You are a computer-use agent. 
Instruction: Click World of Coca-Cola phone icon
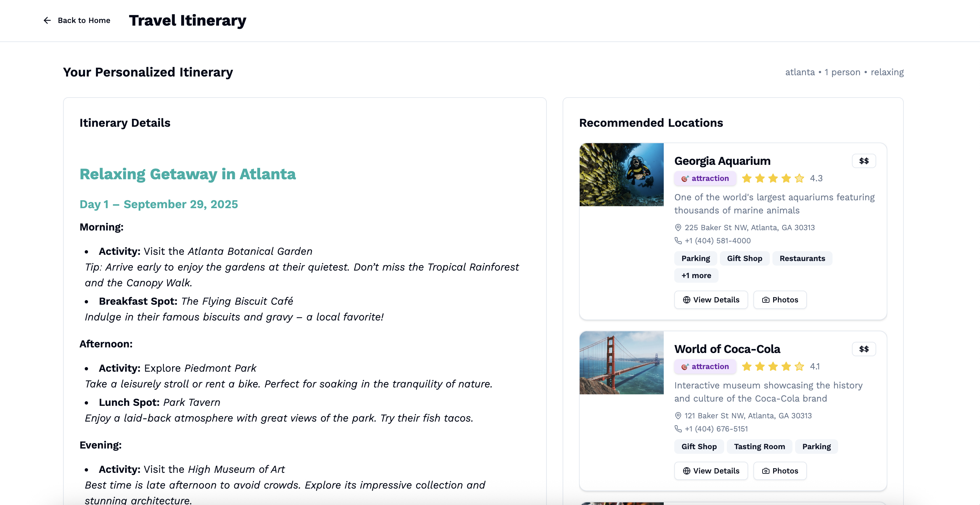tap(678, 429)
